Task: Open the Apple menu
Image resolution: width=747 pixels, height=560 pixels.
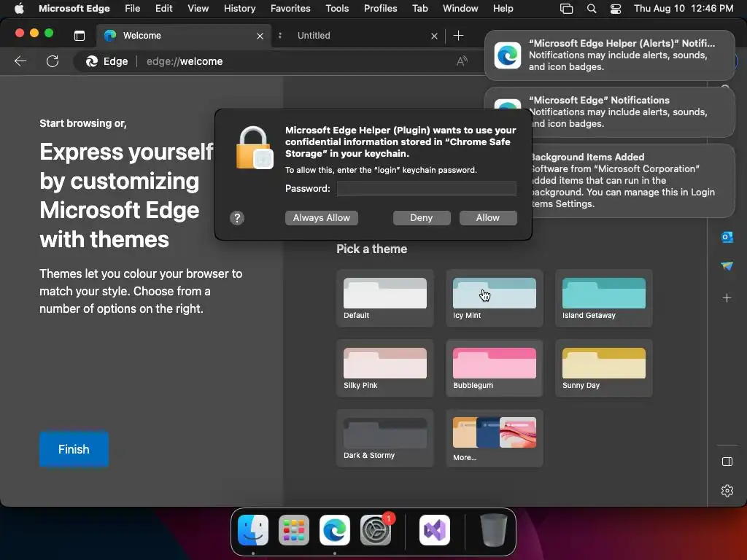Action: [x=19, y=8]
